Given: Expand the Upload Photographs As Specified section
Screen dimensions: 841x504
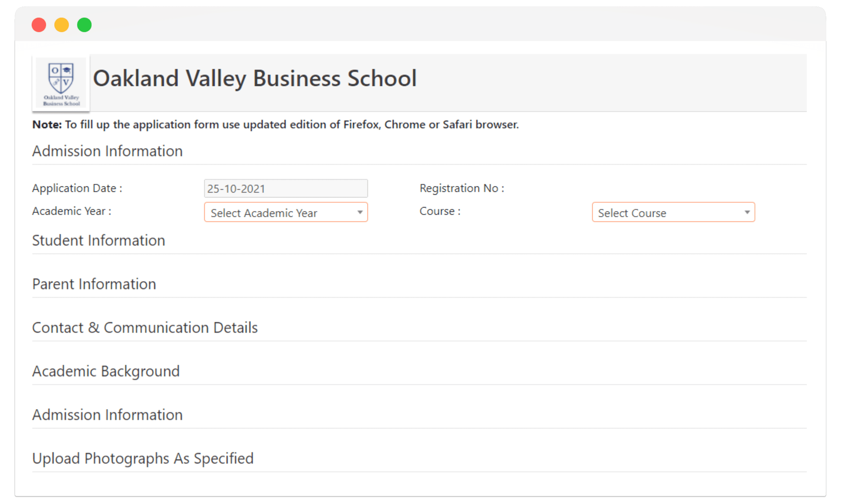Looking at the screenshot, I should click(143, 458).
